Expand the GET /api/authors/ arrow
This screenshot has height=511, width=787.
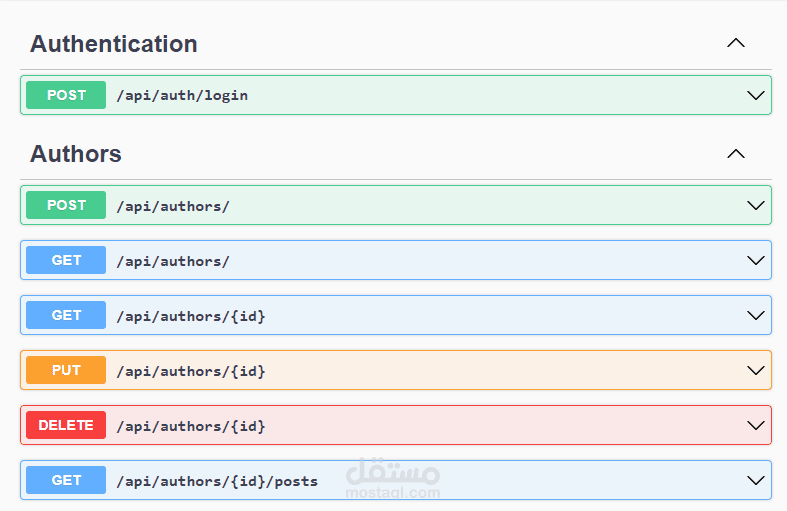pos(756,260)
